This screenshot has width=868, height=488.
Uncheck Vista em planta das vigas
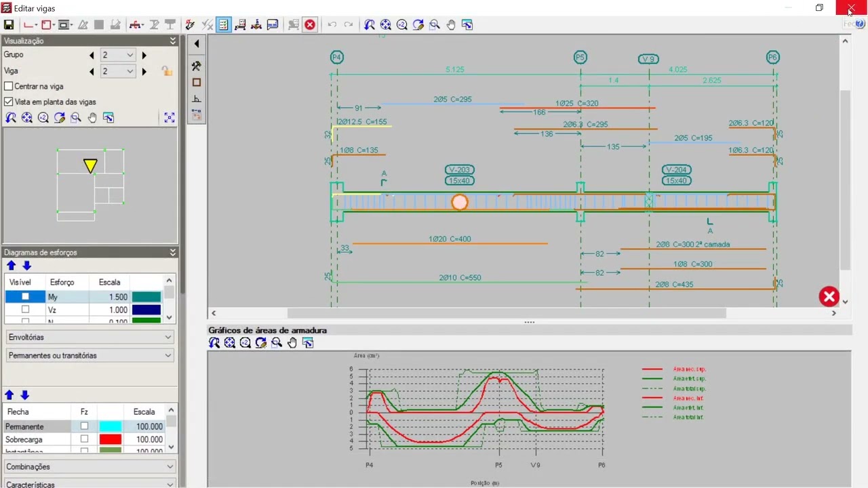coord(9,102)
